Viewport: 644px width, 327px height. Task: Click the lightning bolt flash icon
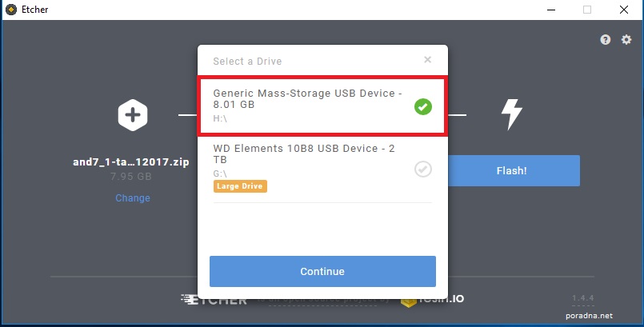click(511, 115)
